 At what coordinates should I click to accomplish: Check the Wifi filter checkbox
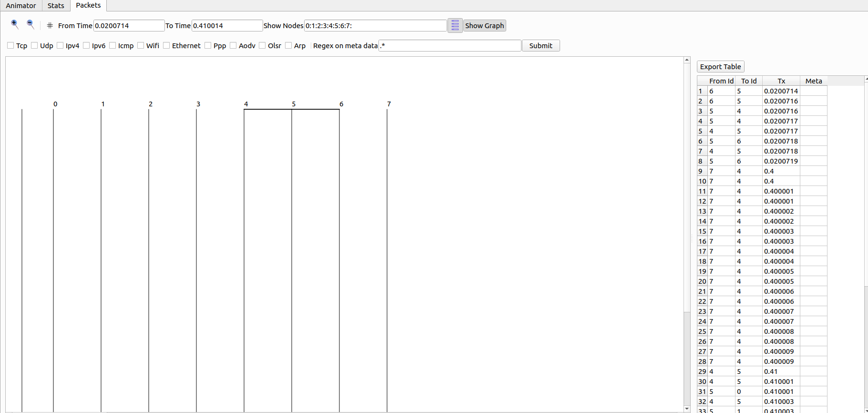point(141,46)
